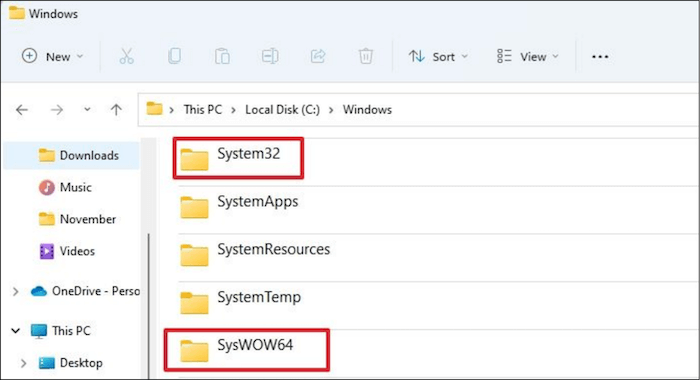Click the address bar folder icon
This screenshot has width=700, height=380.
[154, 109]
